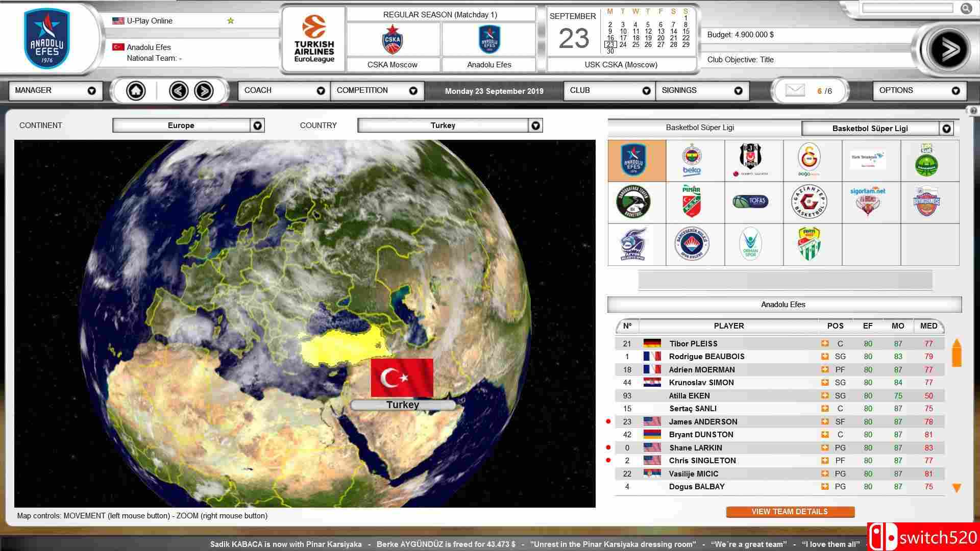Choose the Tofas team logo
Viewport: 980px width, 551px height.
750,202
